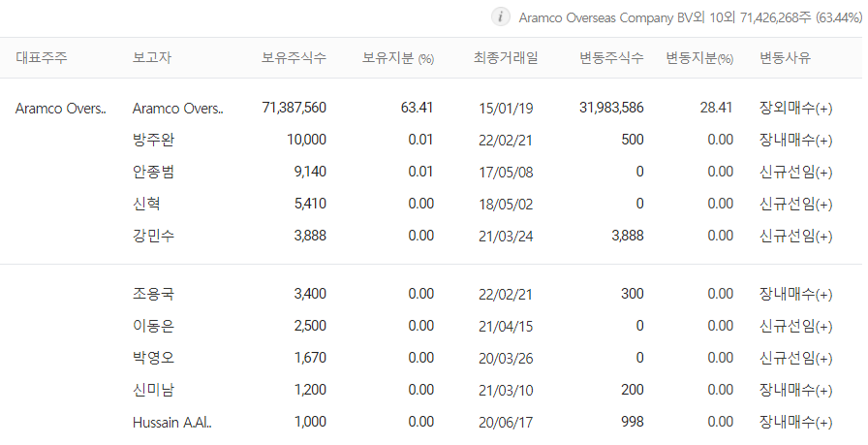Screen dimensions: 868x445
Task: Select reporter name 신미남
Action: (x=153, y=390)
